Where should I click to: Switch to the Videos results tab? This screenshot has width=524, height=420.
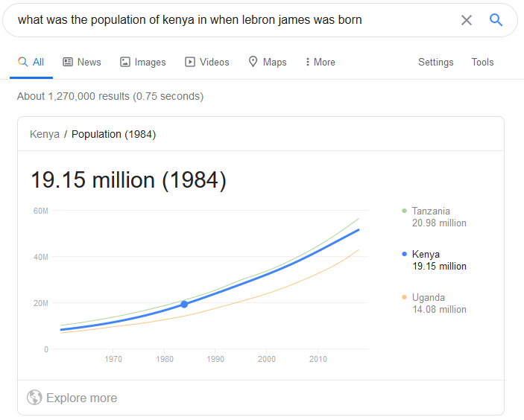pyautogui.click(x=207, y=62)
